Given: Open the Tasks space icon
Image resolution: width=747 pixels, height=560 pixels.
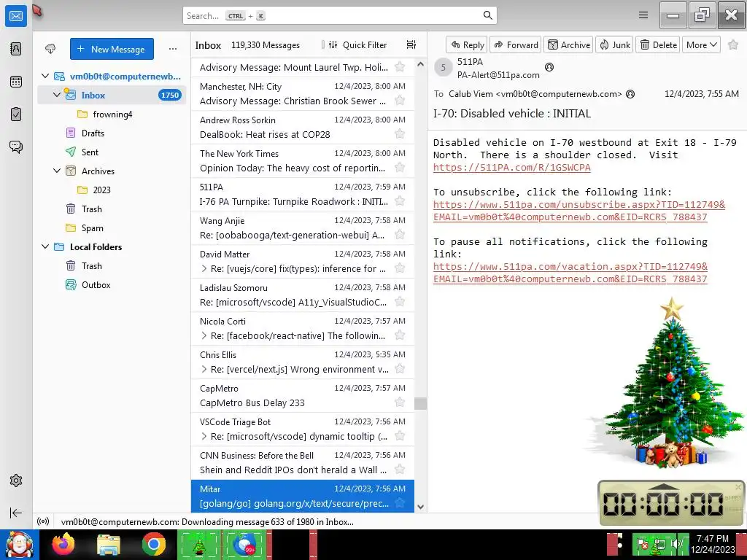Looking at the screenshot, I should (x=16, y=114).
